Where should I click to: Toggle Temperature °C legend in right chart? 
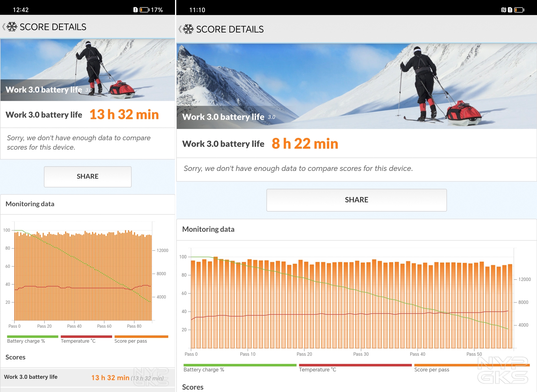(318, 370)
